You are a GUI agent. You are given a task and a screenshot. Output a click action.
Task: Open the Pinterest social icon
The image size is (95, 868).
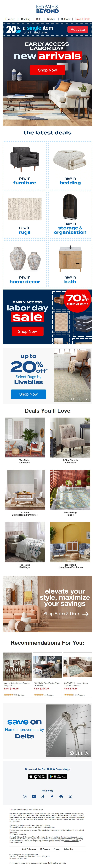point(61,797)
